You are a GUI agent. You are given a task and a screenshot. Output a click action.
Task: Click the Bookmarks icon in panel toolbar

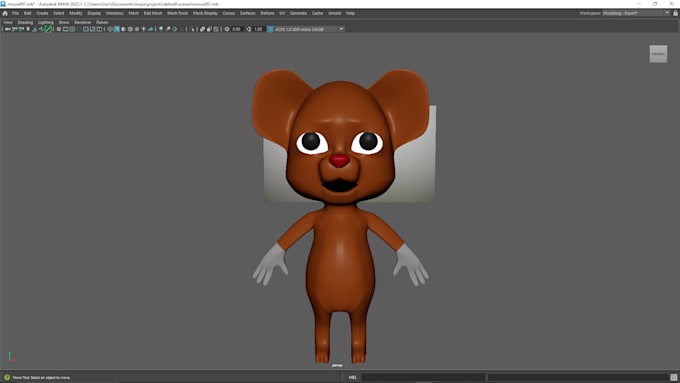[28, 29]
